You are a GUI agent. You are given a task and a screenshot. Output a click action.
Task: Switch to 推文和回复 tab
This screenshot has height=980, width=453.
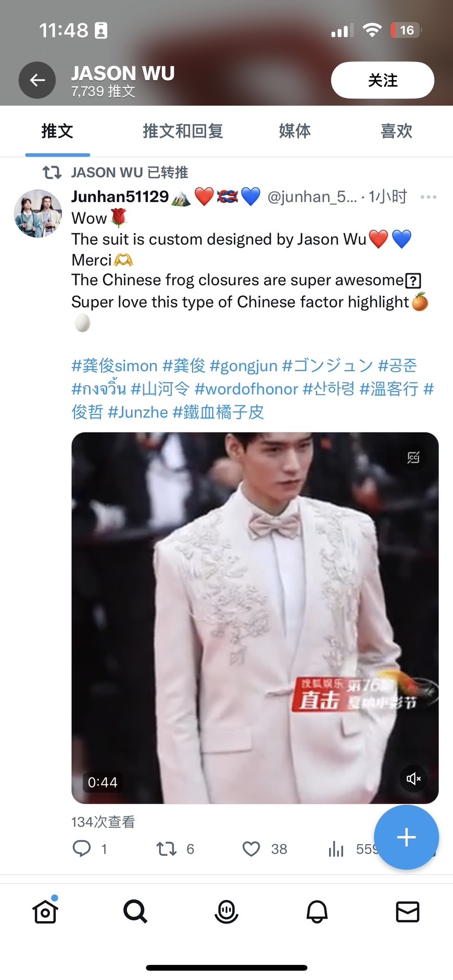point(183,131)
